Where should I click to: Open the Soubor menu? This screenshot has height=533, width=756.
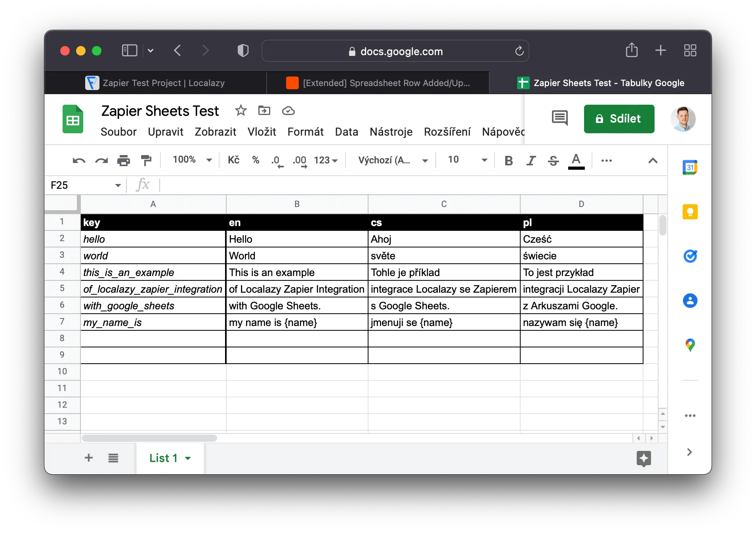click(x=118, y=132)
